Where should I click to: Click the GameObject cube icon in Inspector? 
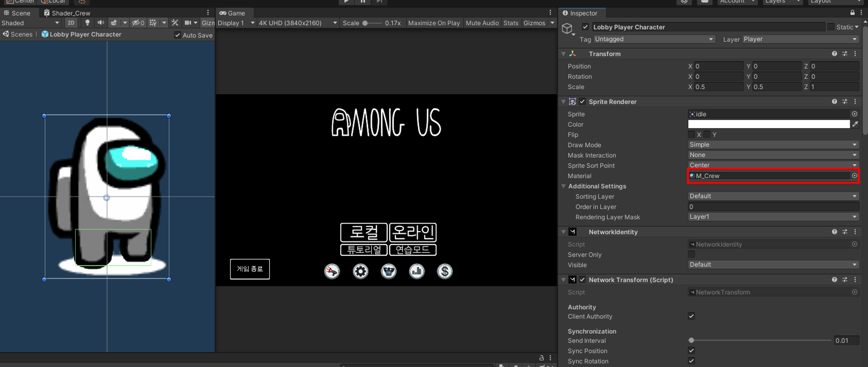[x=567, y=29]
